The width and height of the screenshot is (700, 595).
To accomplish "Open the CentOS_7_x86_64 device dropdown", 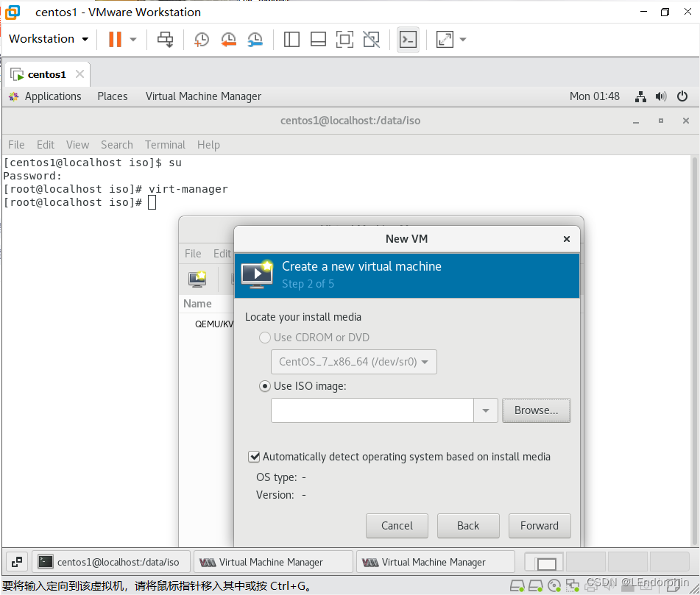I will click(x=353, y=362).
